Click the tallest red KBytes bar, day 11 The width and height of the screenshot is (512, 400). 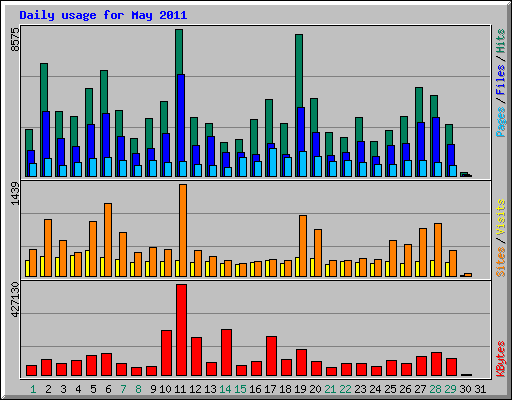[x=182, y=330]
